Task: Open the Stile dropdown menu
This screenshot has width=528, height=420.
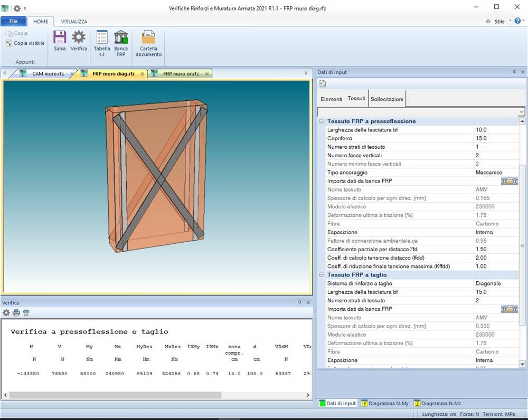Action: (503, 21)
